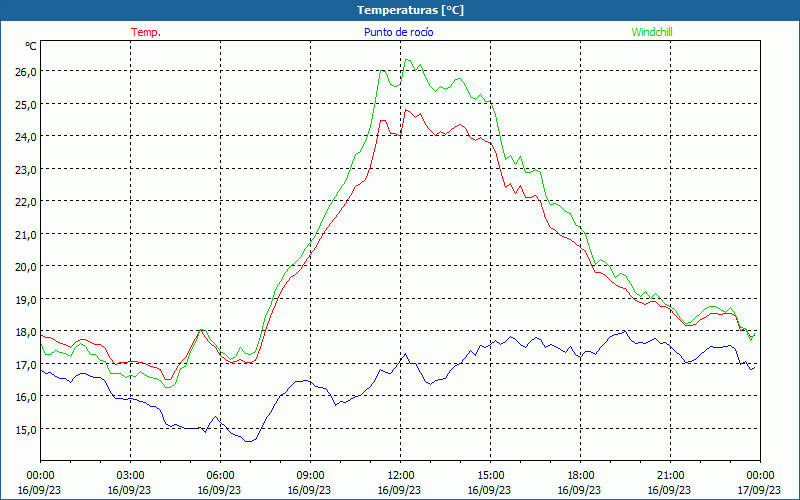This screenshot has height=500, width=800.
Task: Click the 09:00 time axis label
Action: click(x=311, y=476)
